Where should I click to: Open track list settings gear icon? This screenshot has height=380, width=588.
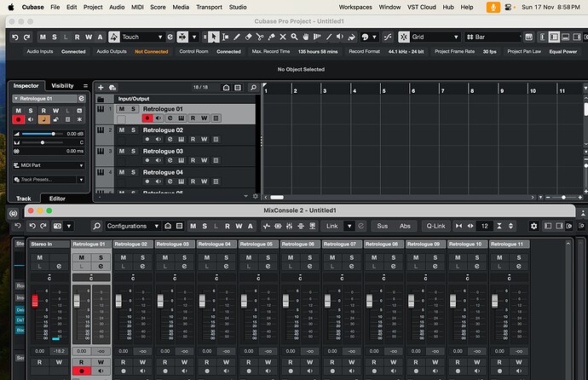[x=256, y=196]
